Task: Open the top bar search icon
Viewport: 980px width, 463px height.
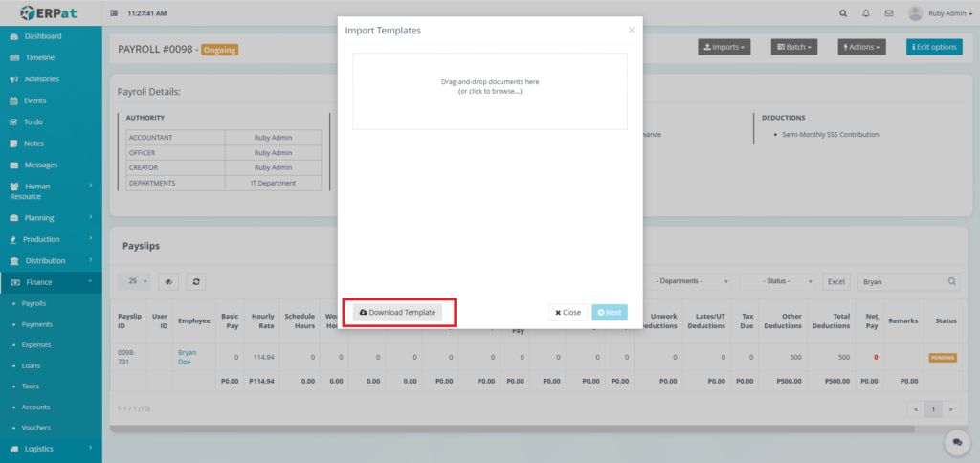Action: coord(843,13)
